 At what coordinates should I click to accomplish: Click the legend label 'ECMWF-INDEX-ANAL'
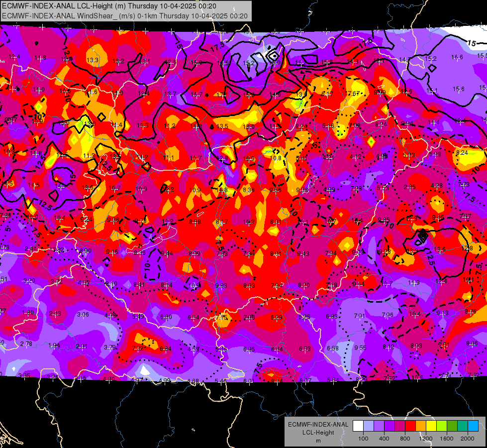click(x=318, y=425)
